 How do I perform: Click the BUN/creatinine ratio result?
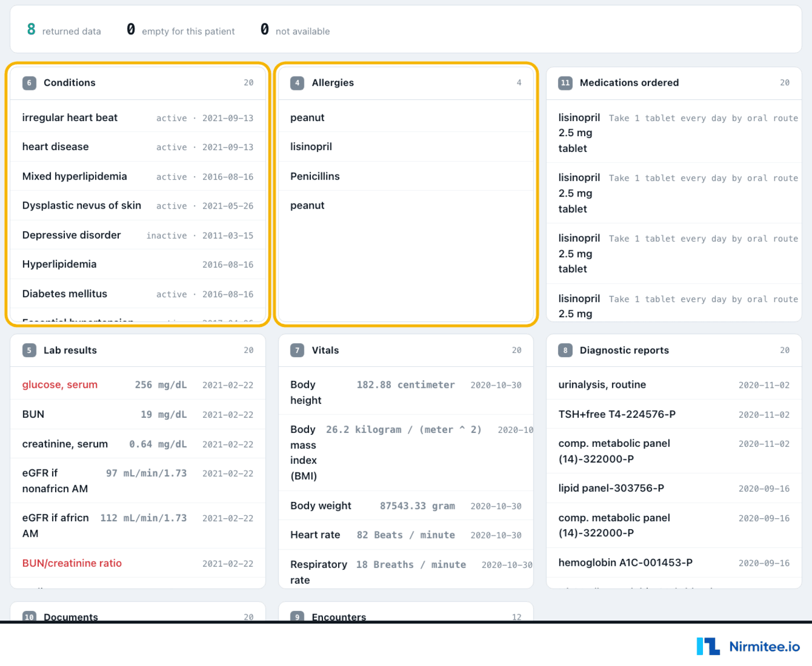click(138, 563)
